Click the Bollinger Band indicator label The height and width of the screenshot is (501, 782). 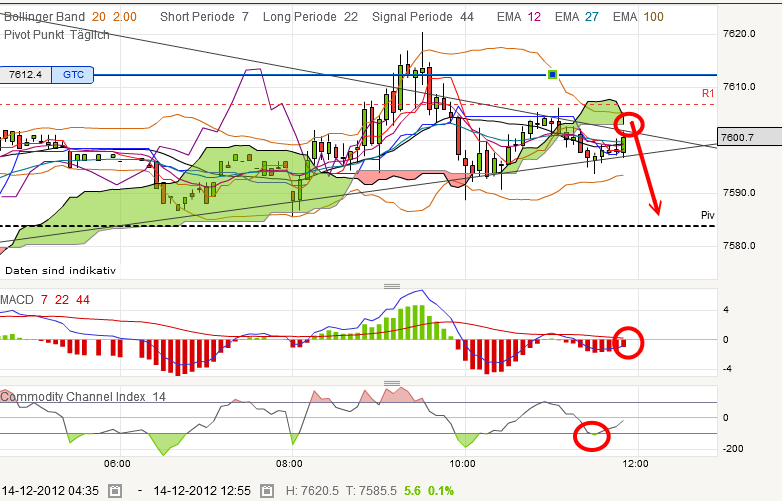[x=45, y=17]
